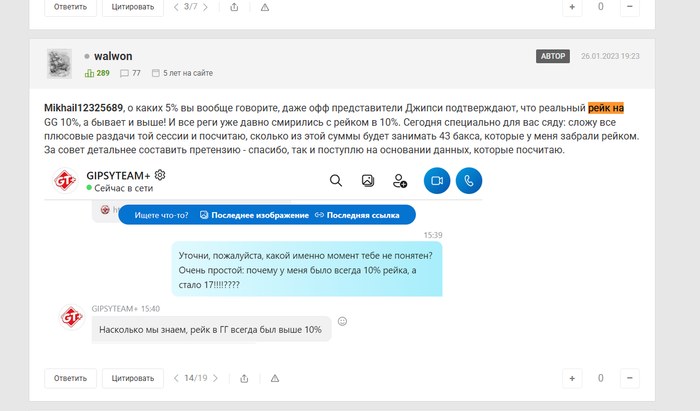Go to next post arrow beside 14/19

pos(215,378)
